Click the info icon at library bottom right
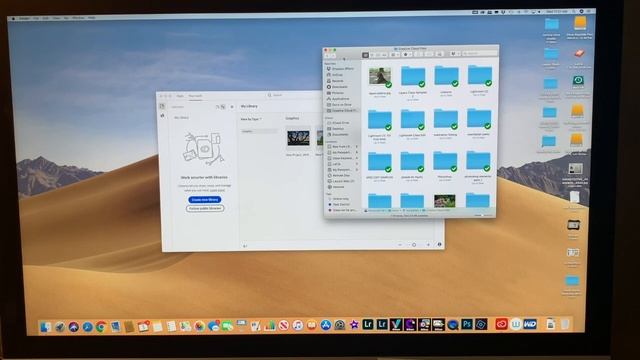 pyautogui.click(x=440, y=244)
